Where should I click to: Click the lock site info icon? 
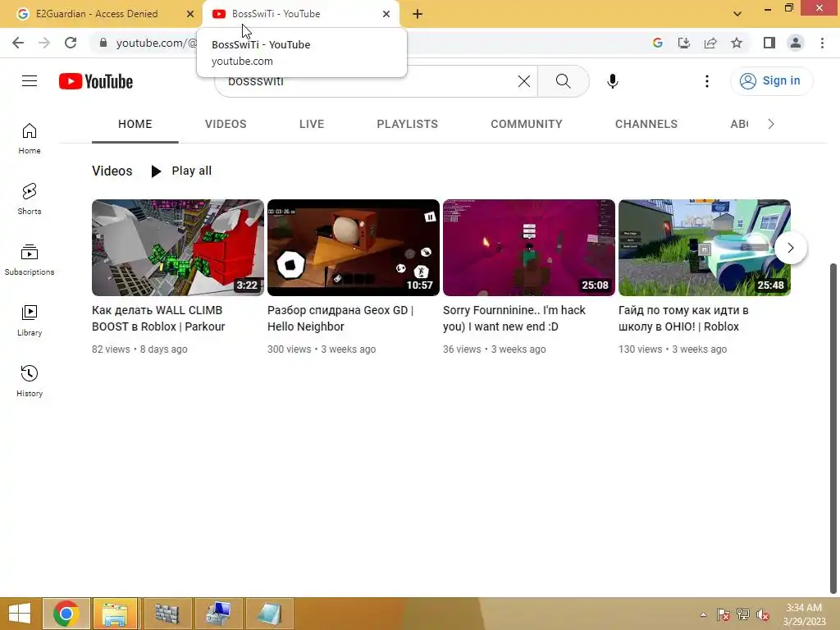(103, 43)
